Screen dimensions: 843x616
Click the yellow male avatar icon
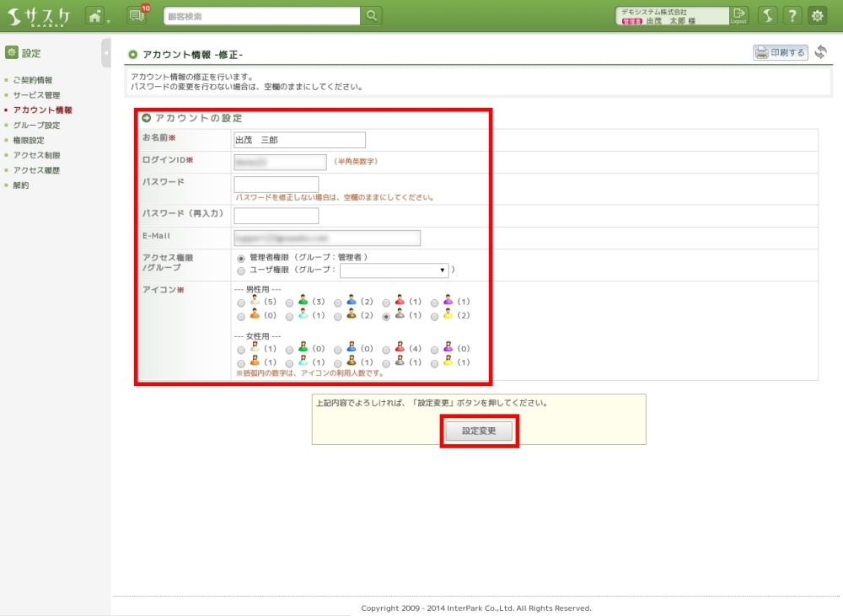pyautogui.click(x=448, y=314)
